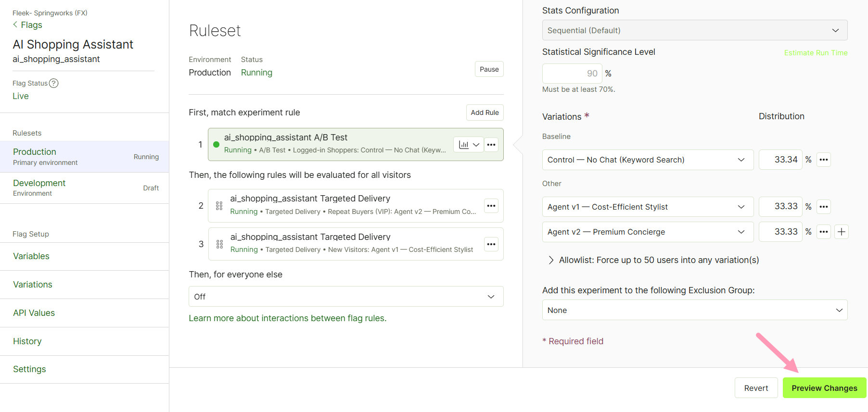
Task: Select Development environment ruleset
Action: (x=85, y=188)
